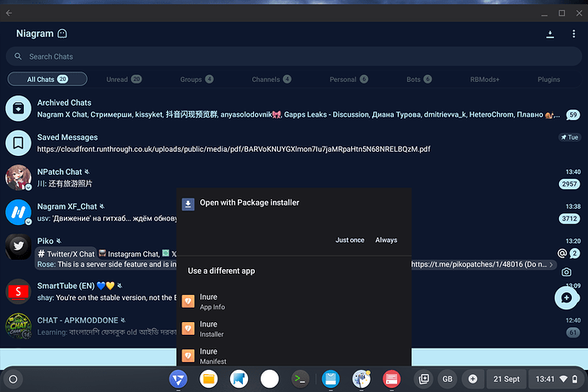
Task: Click the new message floating button
Action: coord(566,297)
